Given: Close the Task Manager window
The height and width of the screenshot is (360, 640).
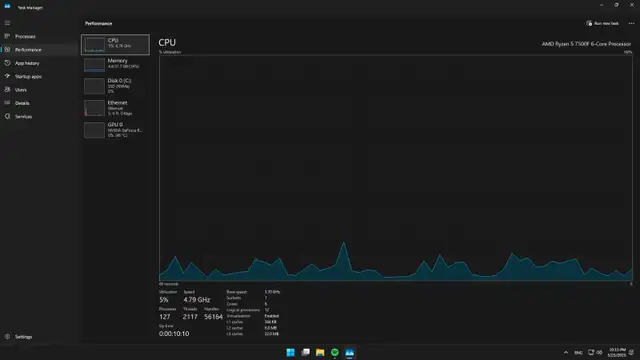Looking at the screenshot, I should 632,5.
